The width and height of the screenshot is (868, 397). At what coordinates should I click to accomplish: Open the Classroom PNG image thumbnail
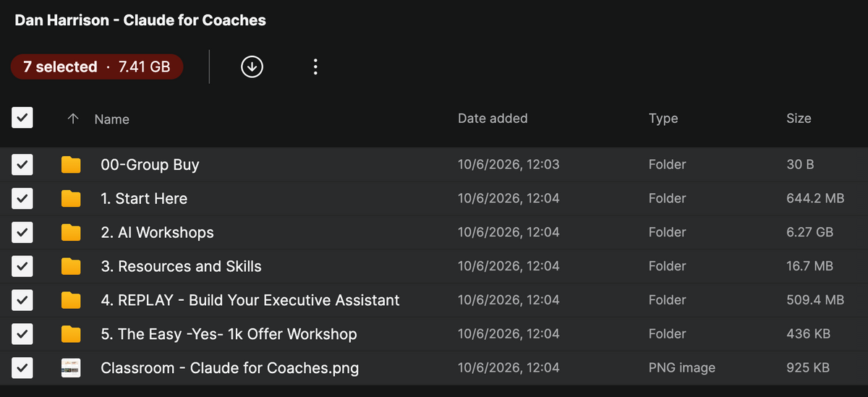click(x=71, y=368)
